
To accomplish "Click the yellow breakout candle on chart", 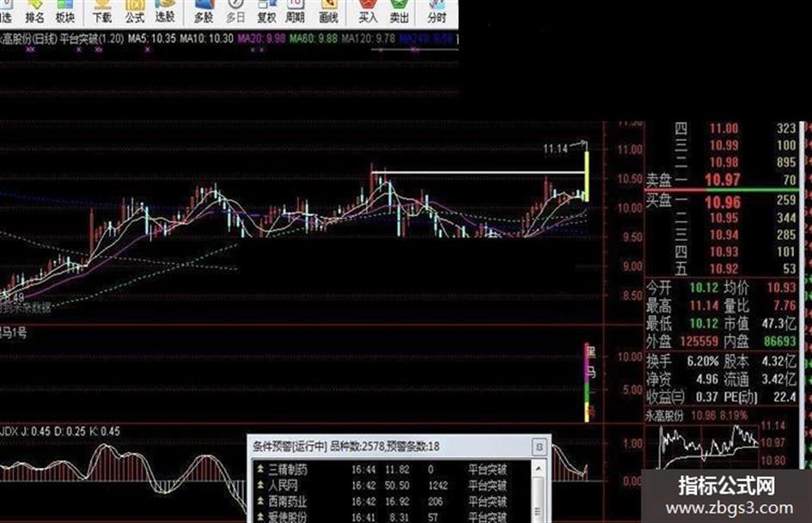I will pos(586,177).
